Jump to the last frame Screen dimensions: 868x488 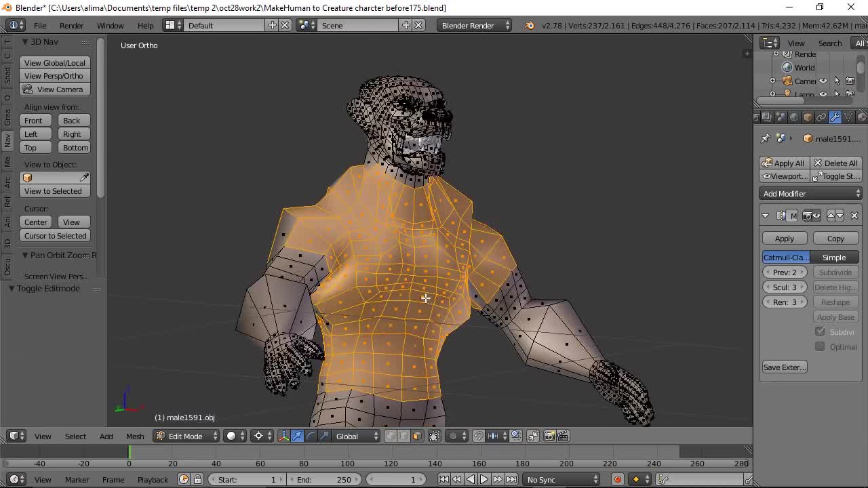click(511, 479)
